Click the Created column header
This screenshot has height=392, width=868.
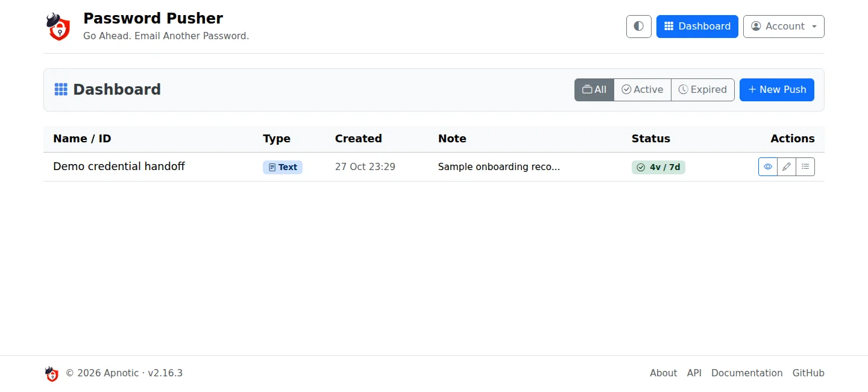tap(359, 139)
